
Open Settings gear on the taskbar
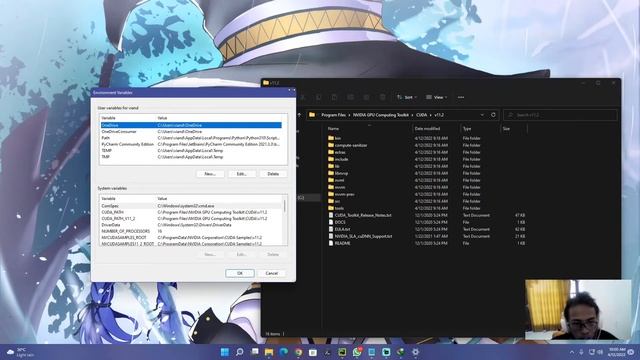coord(416,352)
